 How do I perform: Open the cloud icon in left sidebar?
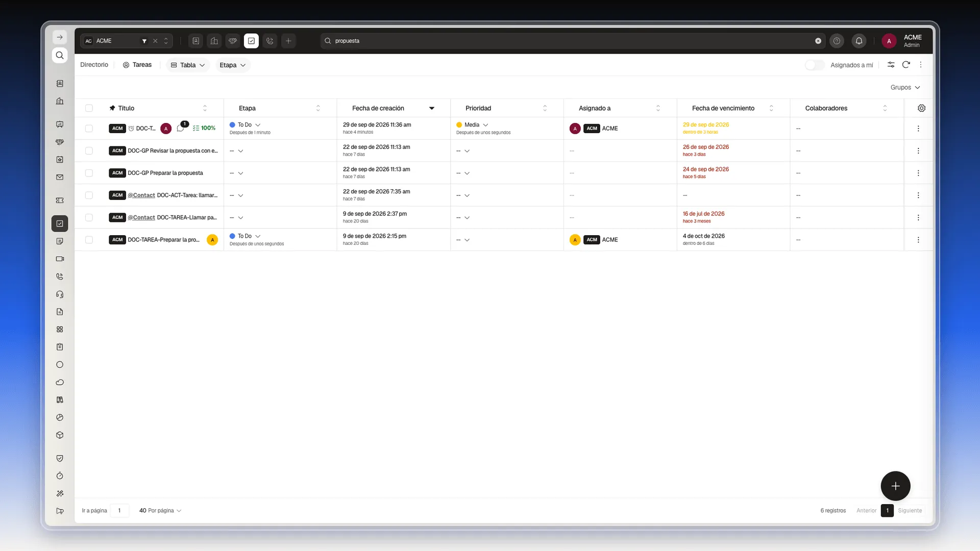tap(60, 382)
